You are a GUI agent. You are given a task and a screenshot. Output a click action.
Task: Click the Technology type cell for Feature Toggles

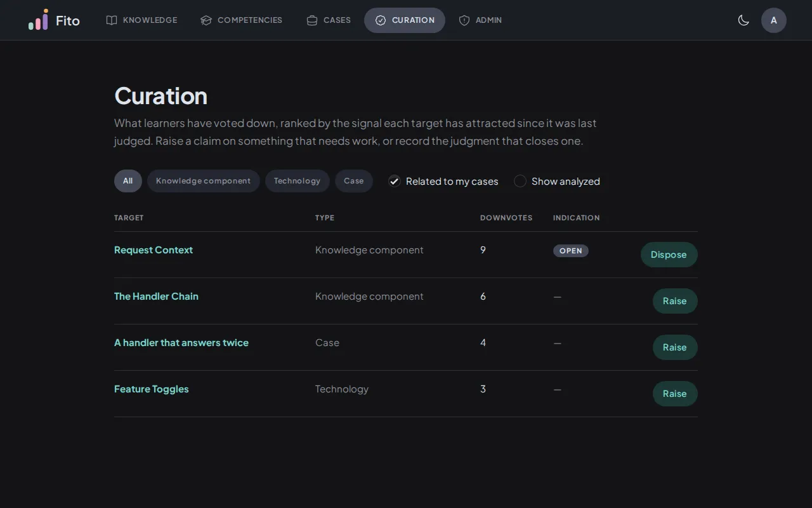pyautogui.click(x=342, y=389)
